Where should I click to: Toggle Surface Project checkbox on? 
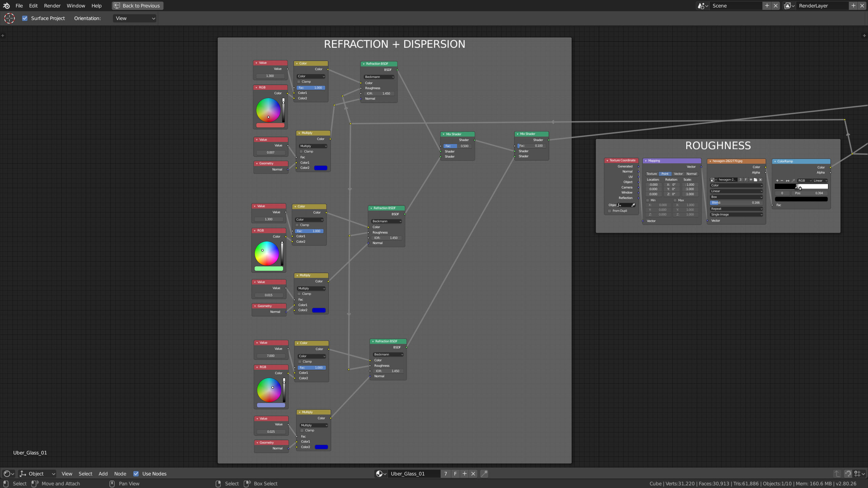click(25, 18)
